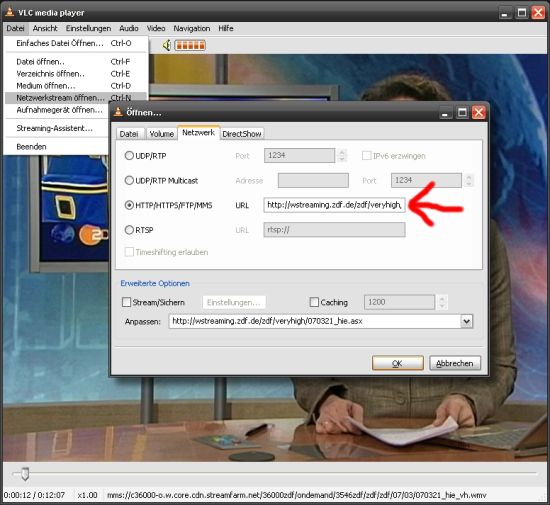
Task: Click the Abbrechen button
Action: coord(455,363)
